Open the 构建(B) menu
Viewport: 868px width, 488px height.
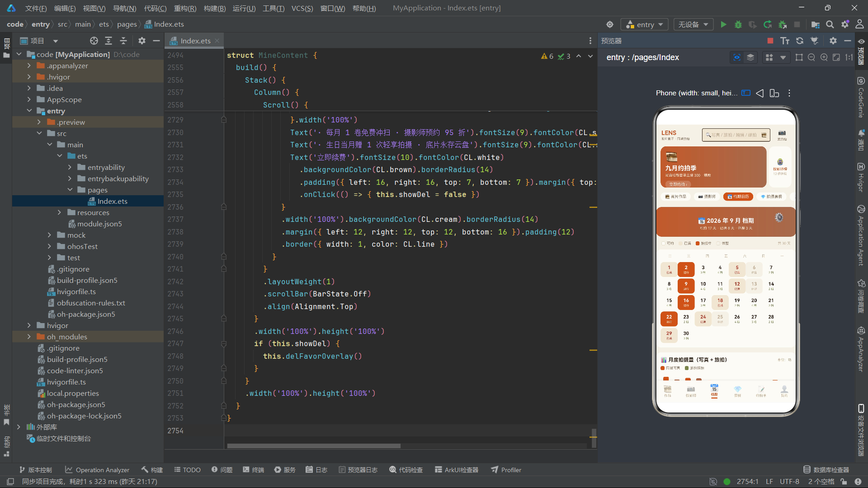[x=214, y=8]
